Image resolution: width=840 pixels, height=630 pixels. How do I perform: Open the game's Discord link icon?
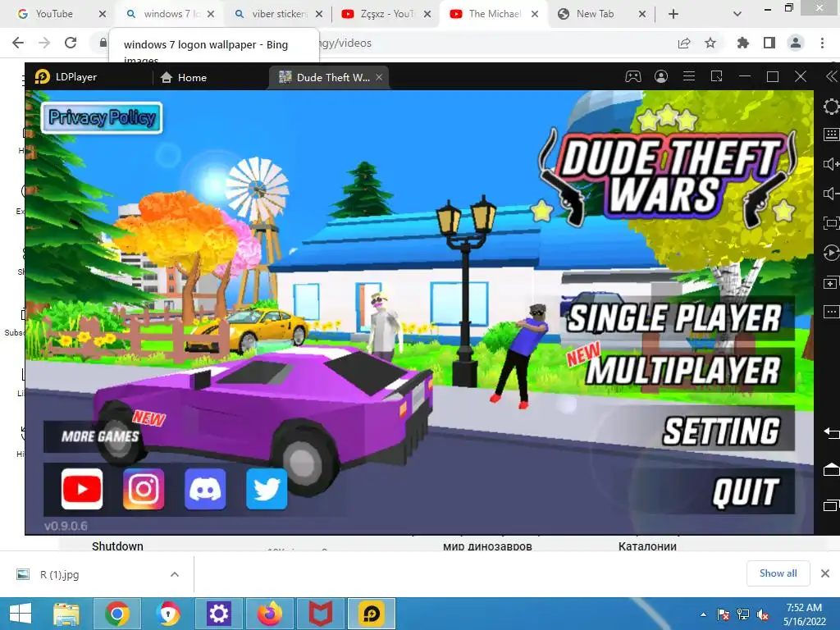(205, 489)
